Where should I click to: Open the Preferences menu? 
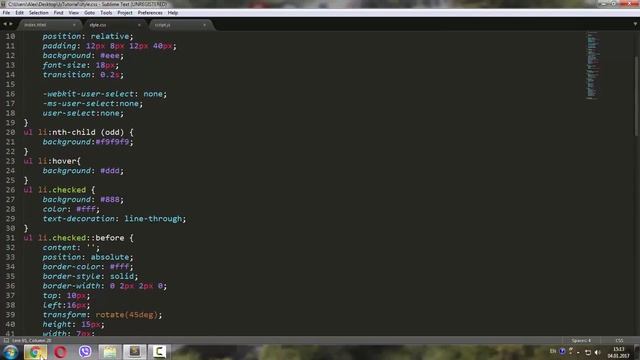pos(150,13)
